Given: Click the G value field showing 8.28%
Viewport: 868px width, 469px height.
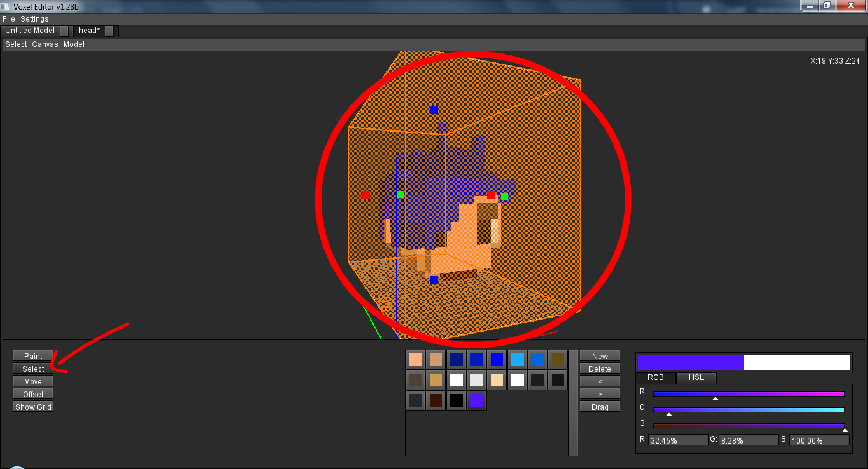Looking at the screenshot, I should point(748,440).
